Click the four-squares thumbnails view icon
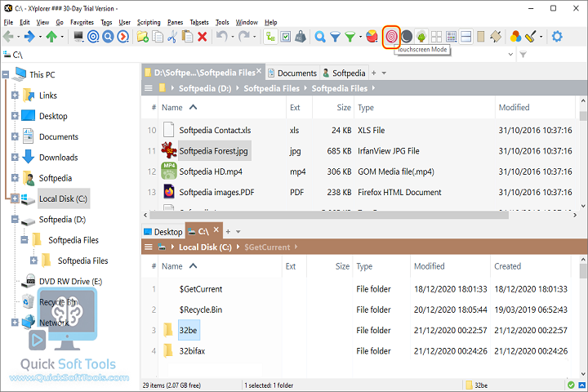588x392 pixels. click(x=436, y=37)
